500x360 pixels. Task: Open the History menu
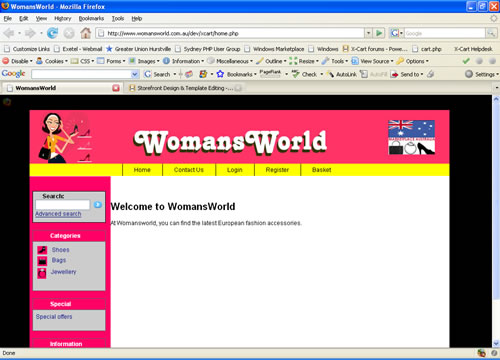tap(63, 18)
